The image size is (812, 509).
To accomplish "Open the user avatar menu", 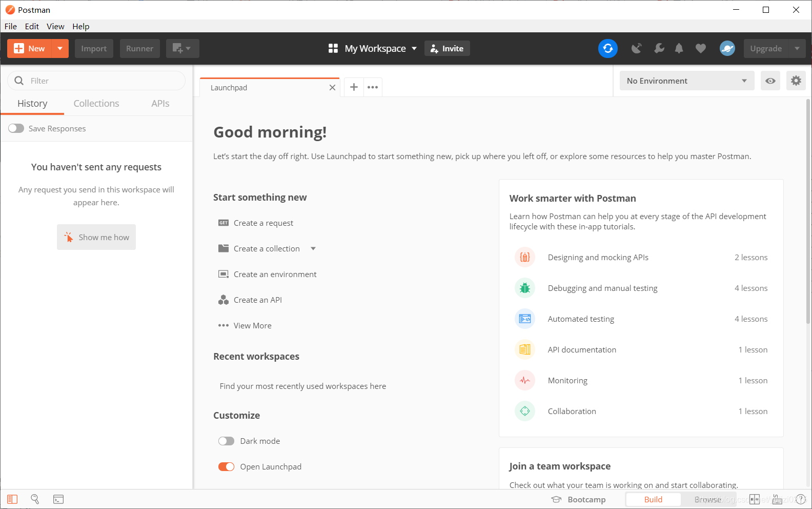I will click(727, 48).
